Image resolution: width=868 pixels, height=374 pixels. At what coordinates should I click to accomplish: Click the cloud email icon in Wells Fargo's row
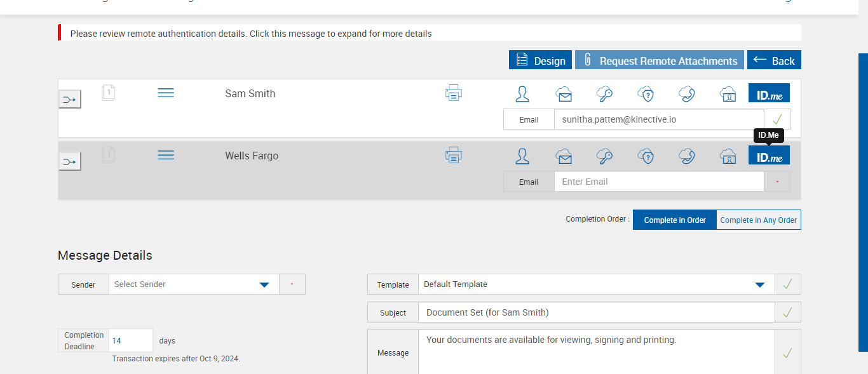point(564,156)
